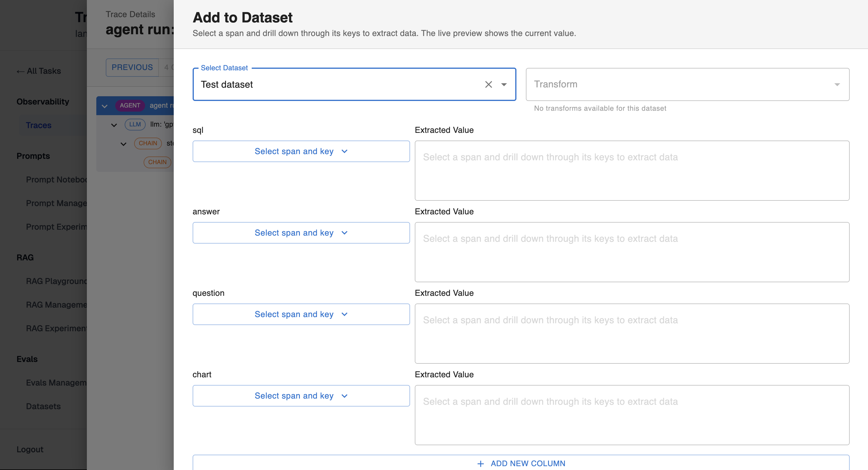Click the nested CHAIN badge
Screen dimensions: 868x470
[x=157, y=162]
